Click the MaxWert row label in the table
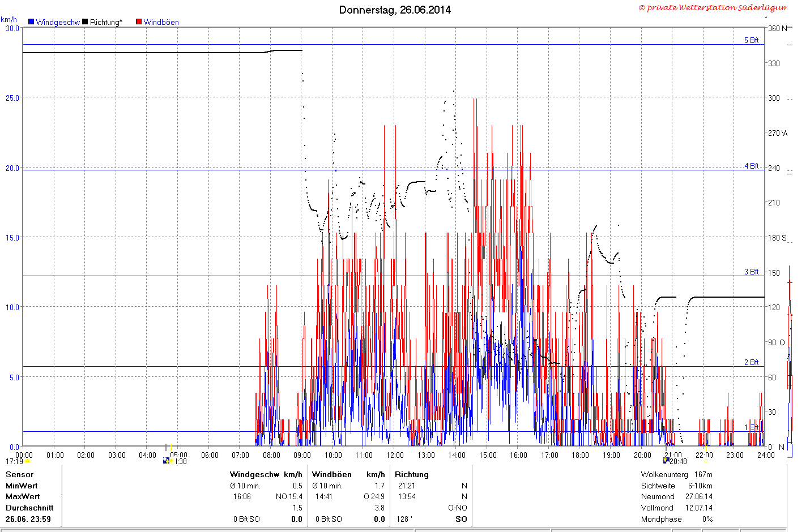 pos(23,496)
